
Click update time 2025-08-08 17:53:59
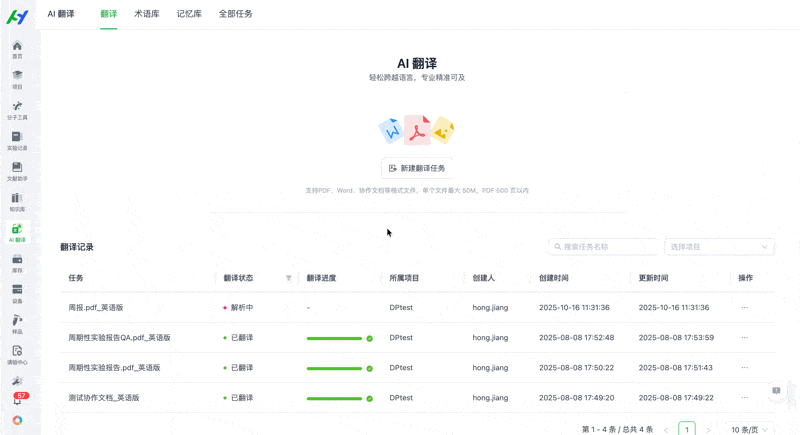(x=677, y=338)
